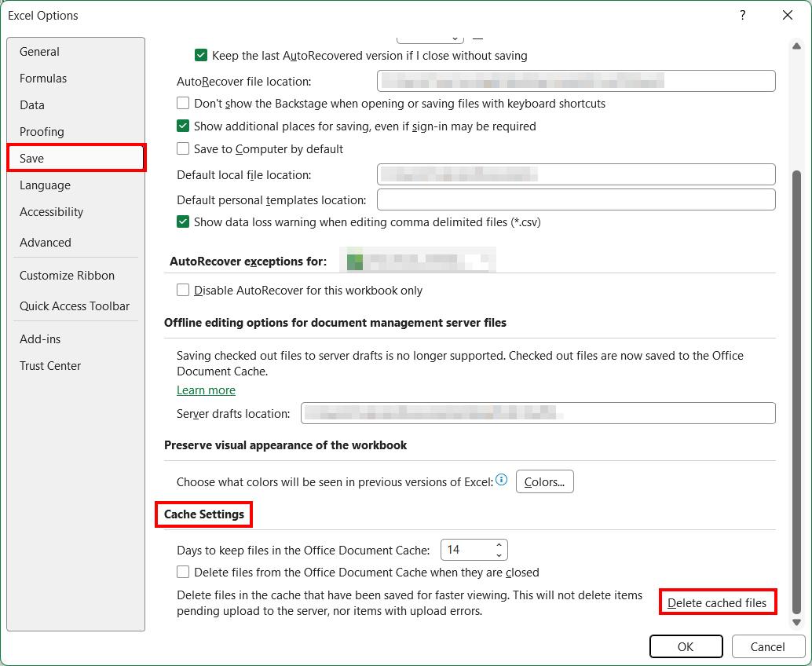Check Disable AutoRecover for this workbook only
Screen dimensions: 812x666
pos(183,290)
